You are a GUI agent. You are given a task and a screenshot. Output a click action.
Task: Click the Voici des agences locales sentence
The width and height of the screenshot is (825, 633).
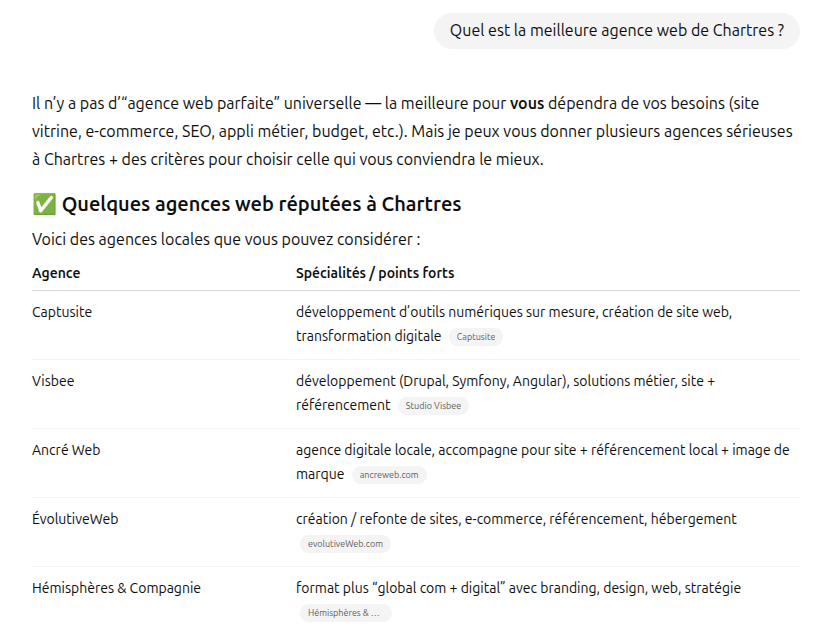(226, 240)
